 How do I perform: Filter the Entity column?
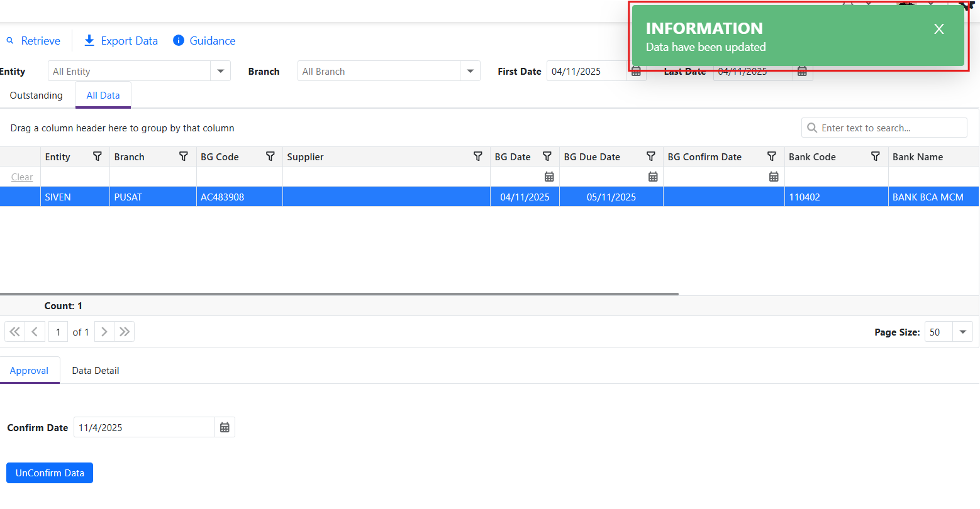(x=97, y=156)
